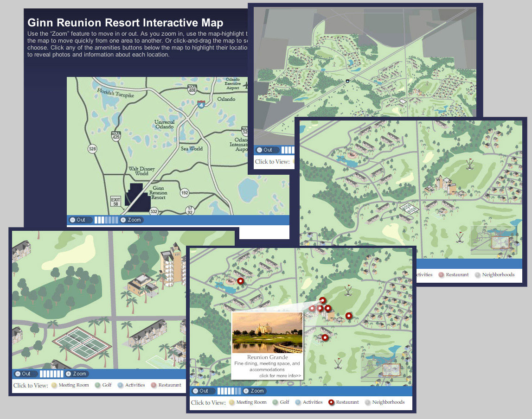This screenshot has width=532, height=419.
Task: Click the red restaurant marker near the pool
Action: 240,281
